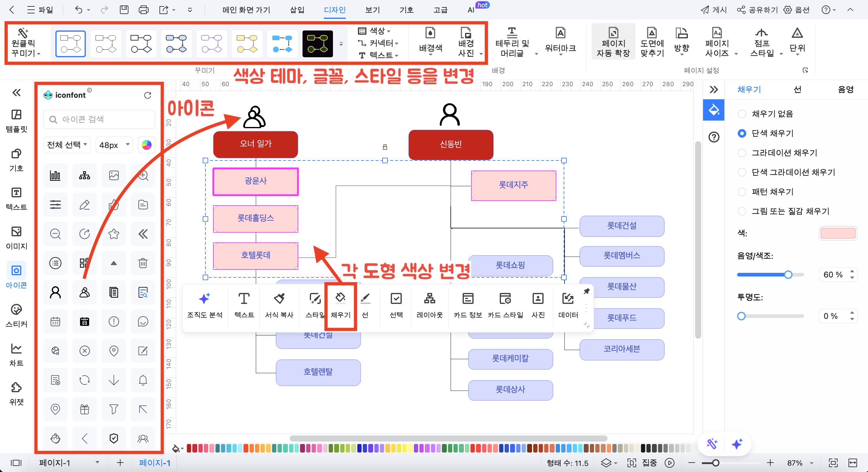
Task: Click 서식 복사 format painter in floating toolbar
Action: coord(279,305)
